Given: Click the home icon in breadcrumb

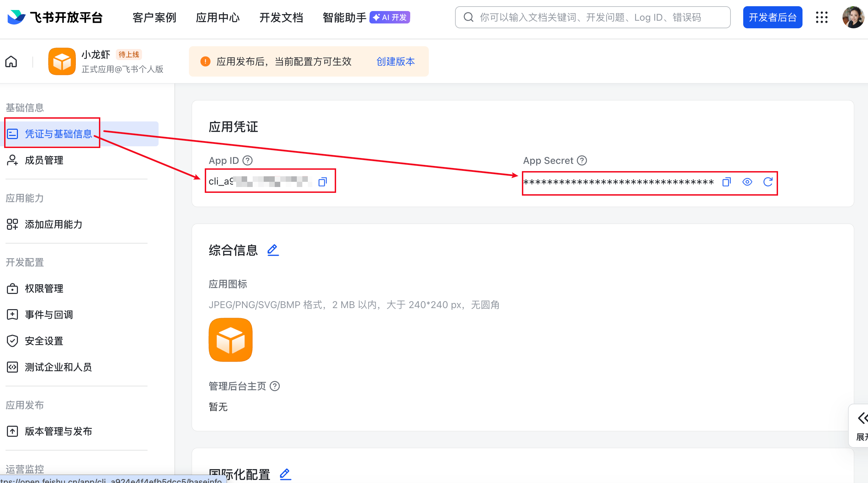Looking at the screenshot, I should point(11,62).
